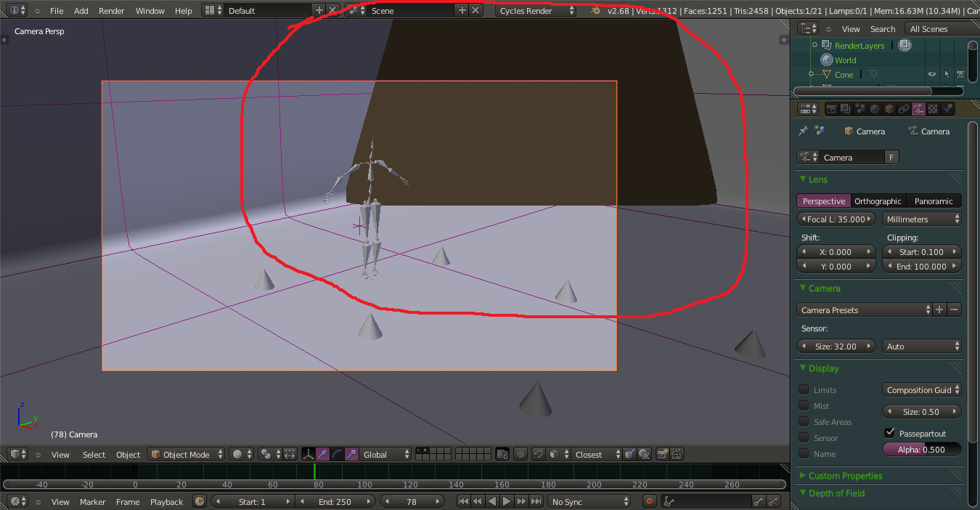
Task: Toggle Cone renderability camera icon in outliner
Action: tap(960, 74)
